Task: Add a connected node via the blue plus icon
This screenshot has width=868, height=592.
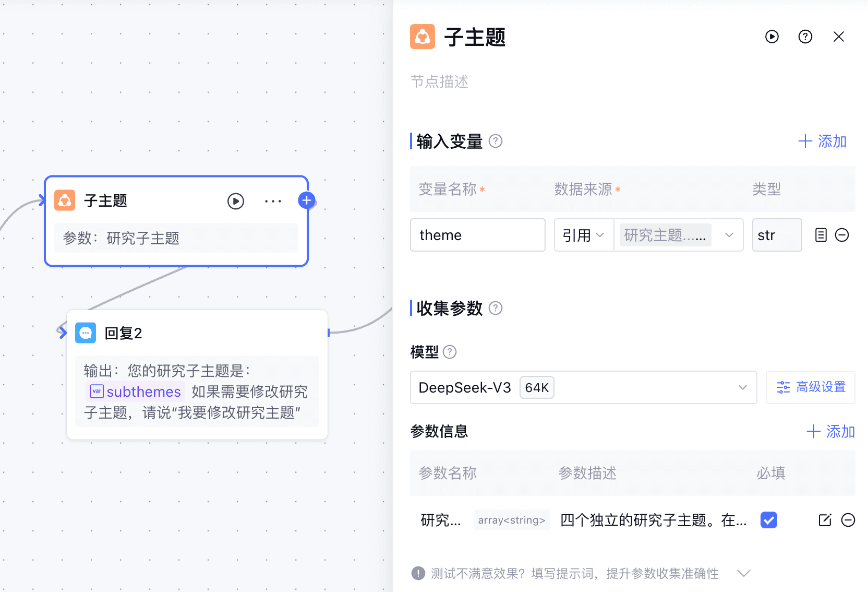Action: 307,200
